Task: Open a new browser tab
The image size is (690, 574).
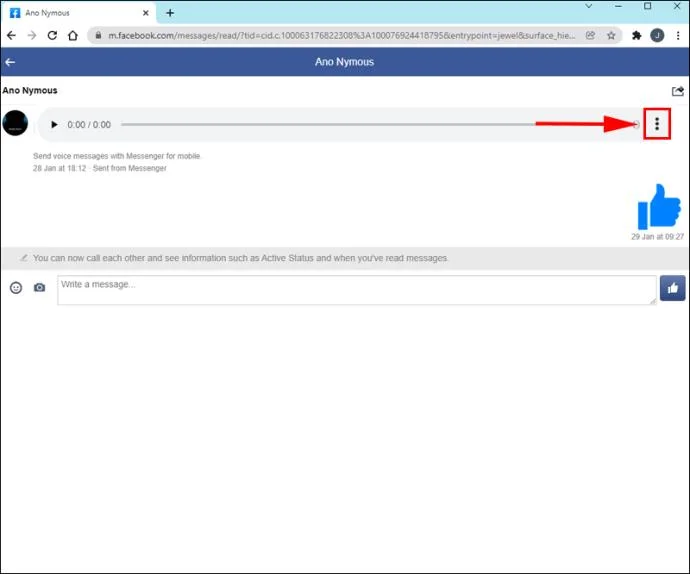Action: (x=170, y=13)
